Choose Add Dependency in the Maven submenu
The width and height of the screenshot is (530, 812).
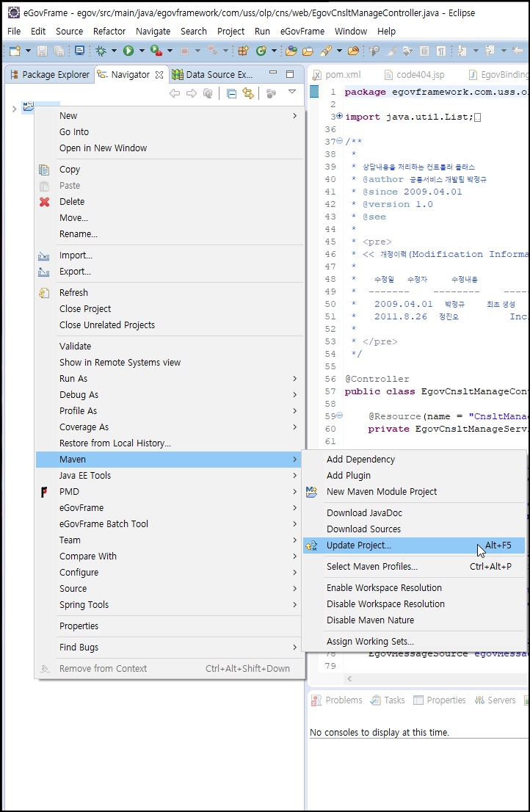(414, 460)
